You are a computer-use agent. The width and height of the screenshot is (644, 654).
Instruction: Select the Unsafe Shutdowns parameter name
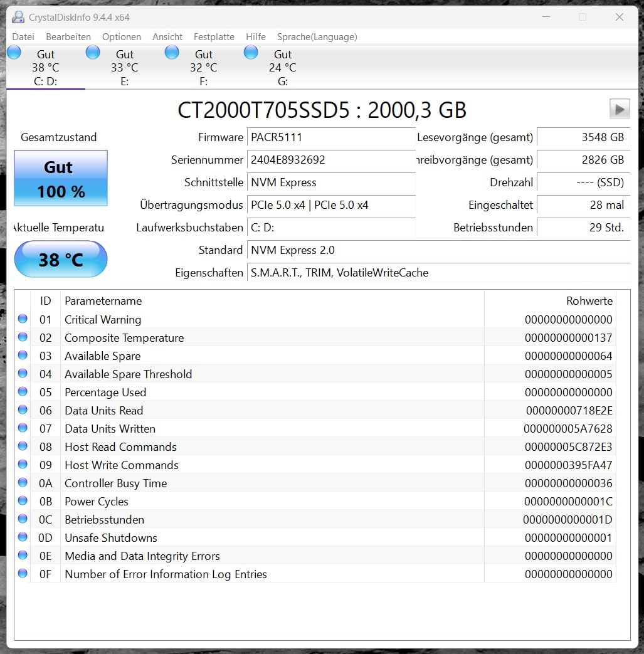pos(111,537)
